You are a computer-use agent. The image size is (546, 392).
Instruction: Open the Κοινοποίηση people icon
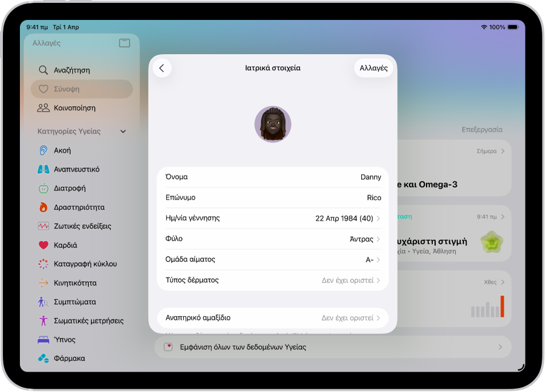[x=43, y=108]
